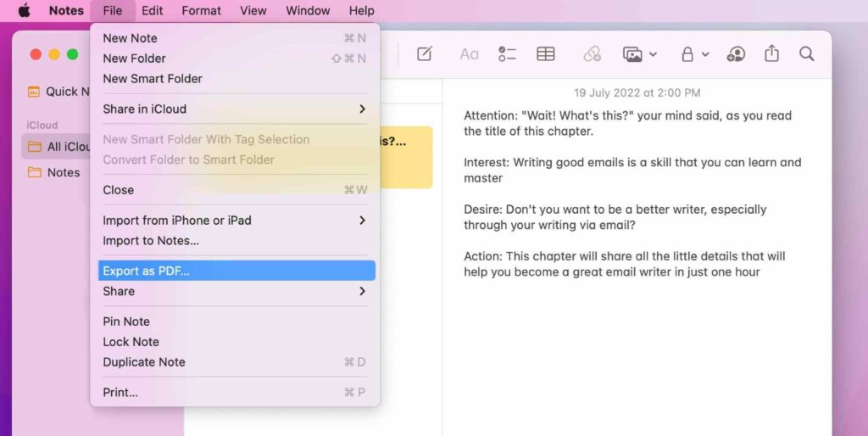Click the search magnifier icon
This screenshot has width=868, height=436.
click(x=807, y=53)
